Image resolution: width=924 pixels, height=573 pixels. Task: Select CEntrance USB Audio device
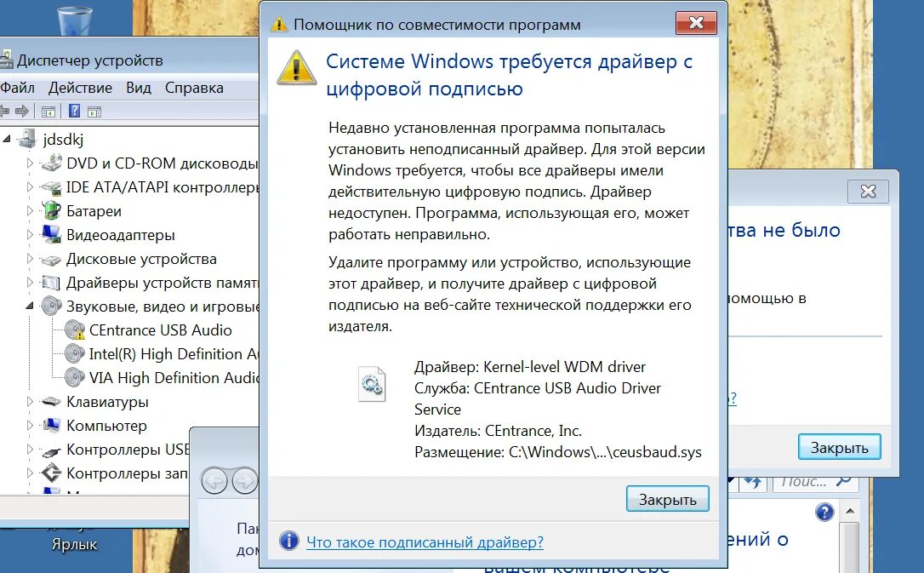[x=160, y=330]
